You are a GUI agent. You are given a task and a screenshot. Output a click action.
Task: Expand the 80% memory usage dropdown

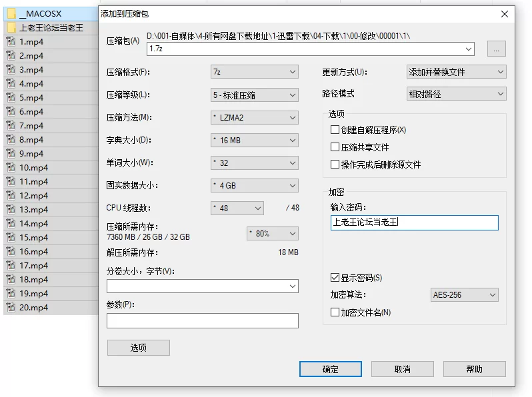pos(273,234)
